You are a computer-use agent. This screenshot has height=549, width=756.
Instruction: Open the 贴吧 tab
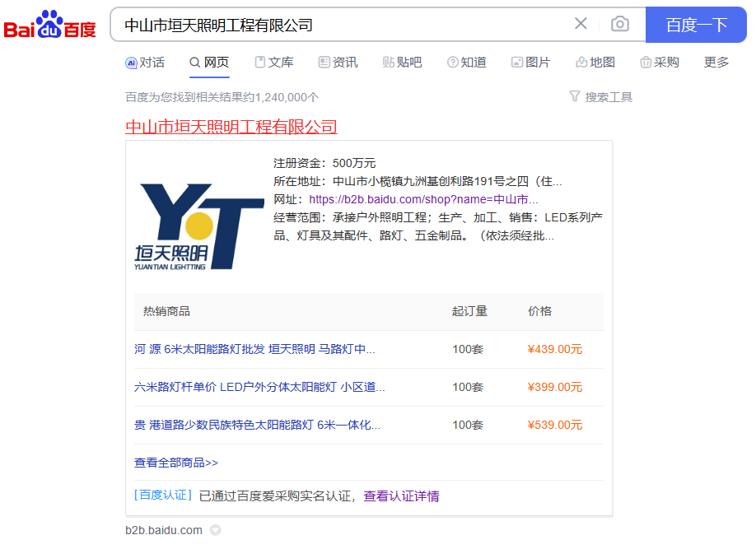pyautogui.click(x=402, y=63)
